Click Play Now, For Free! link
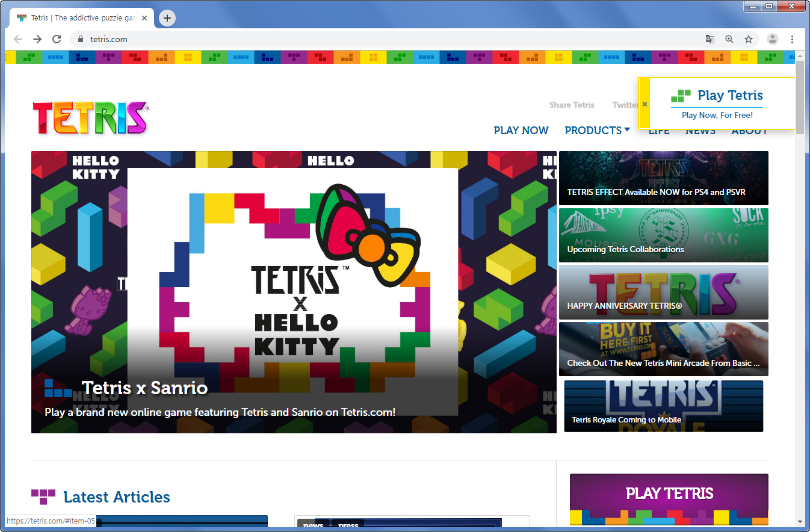This screenshot has width=810, height=532. [x=717, y=115]
